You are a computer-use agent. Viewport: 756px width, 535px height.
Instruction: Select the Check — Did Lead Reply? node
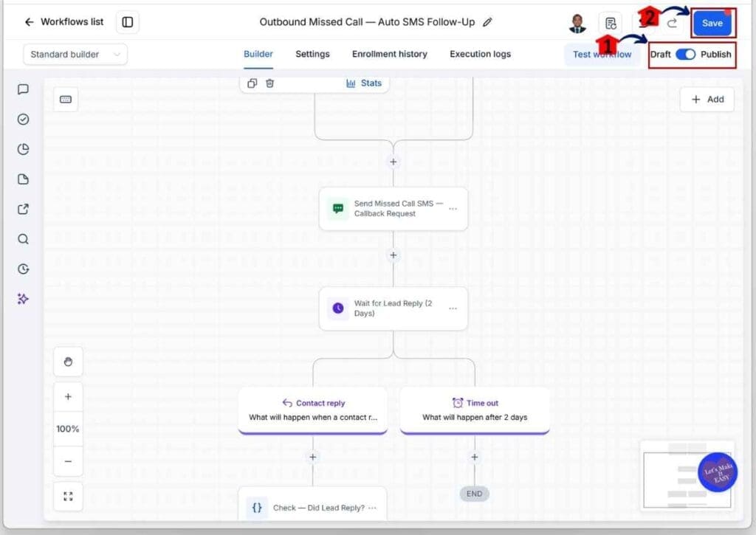313,504
